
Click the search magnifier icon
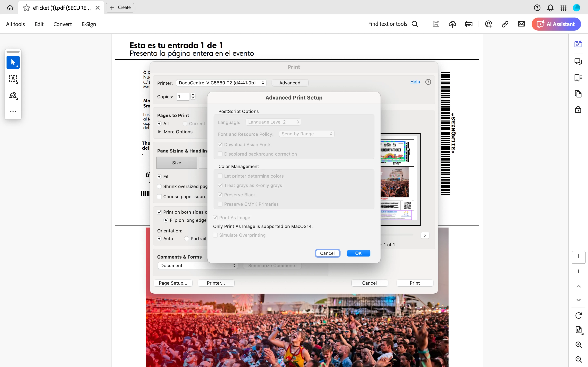(415, 24)
